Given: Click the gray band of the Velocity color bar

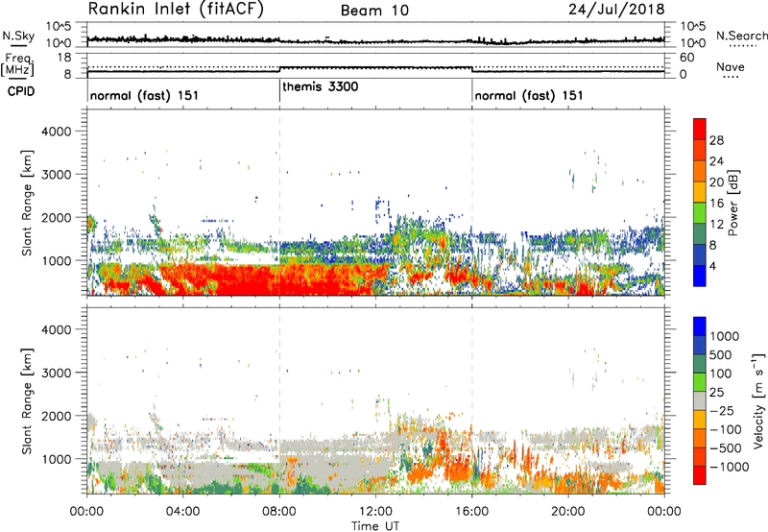Looking at the screenshot, I should 700,401.
